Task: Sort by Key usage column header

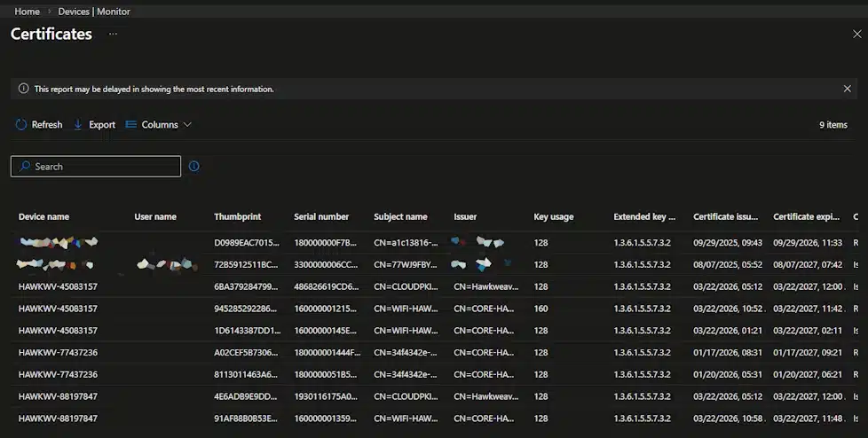Action: [553, 216]
